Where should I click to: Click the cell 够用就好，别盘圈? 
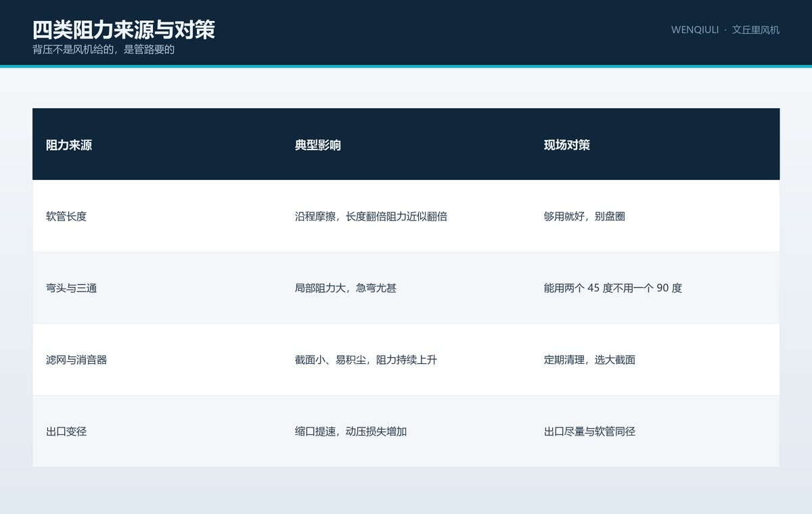pos(655,216)
